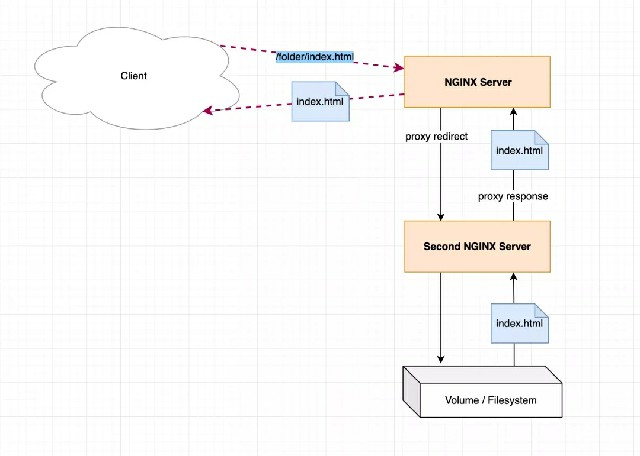
Task: Select the Volume / Filesystem block
Action: coord(482,392)
